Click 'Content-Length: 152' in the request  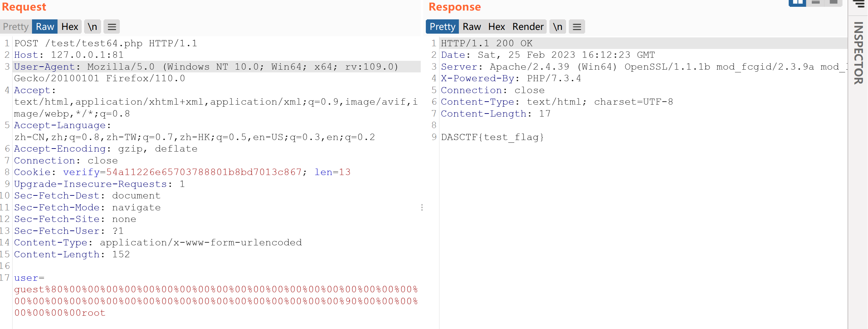pyautogui.click(x=72, y=255)
